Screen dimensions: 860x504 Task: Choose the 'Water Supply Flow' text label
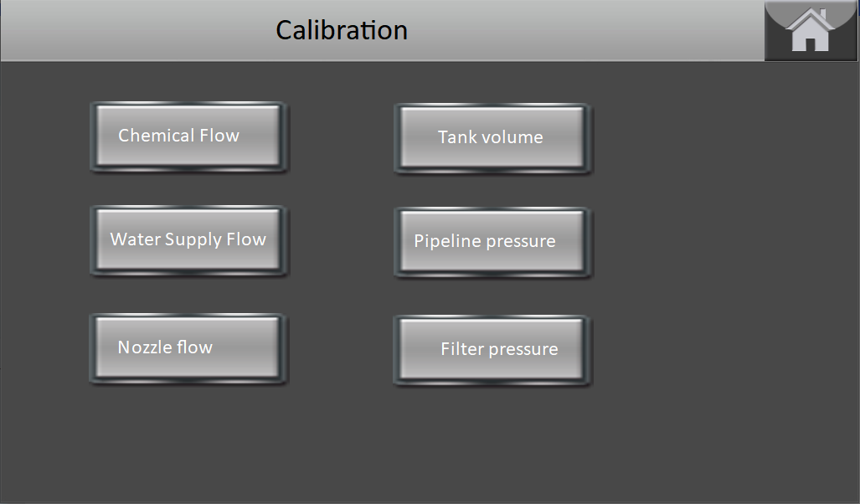[188, 239]
